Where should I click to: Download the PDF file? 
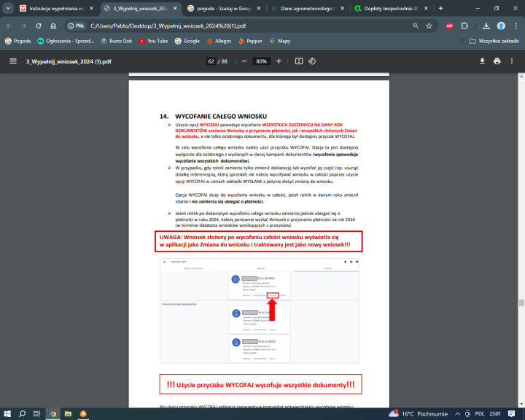click(482, 61)
